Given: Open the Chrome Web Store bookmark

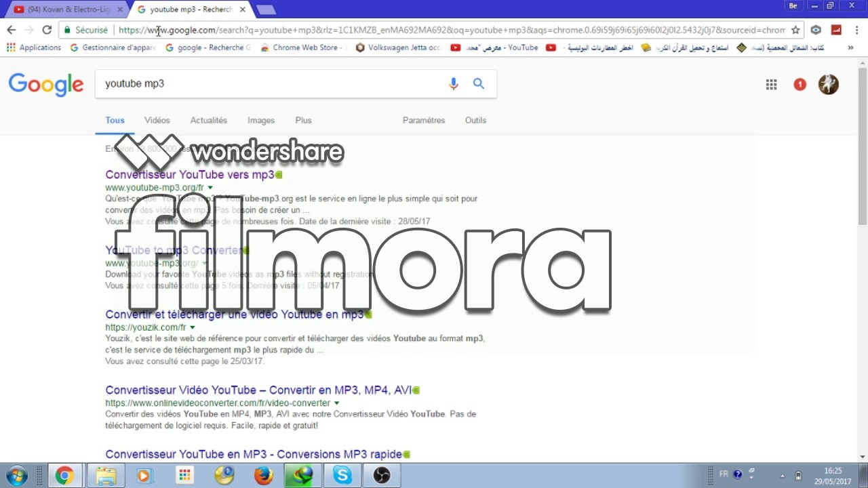Looking at the screenshot, I should (304, 47).
